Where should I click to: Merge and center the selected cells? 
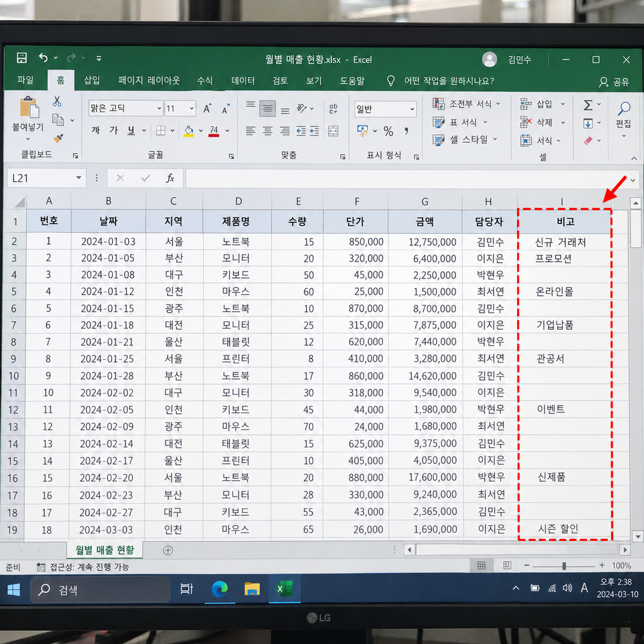(x=333, y=131)
